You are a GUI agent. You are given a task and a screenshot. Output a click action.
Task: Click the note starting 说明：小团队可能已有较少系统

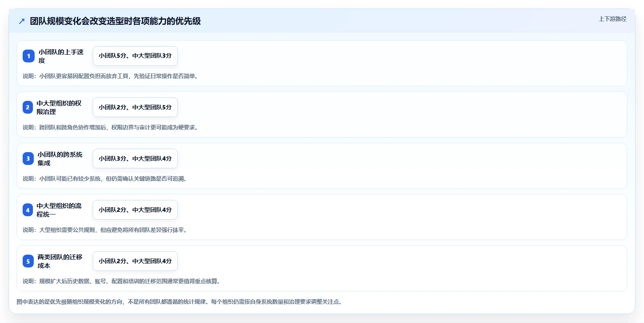pos(105,179)
